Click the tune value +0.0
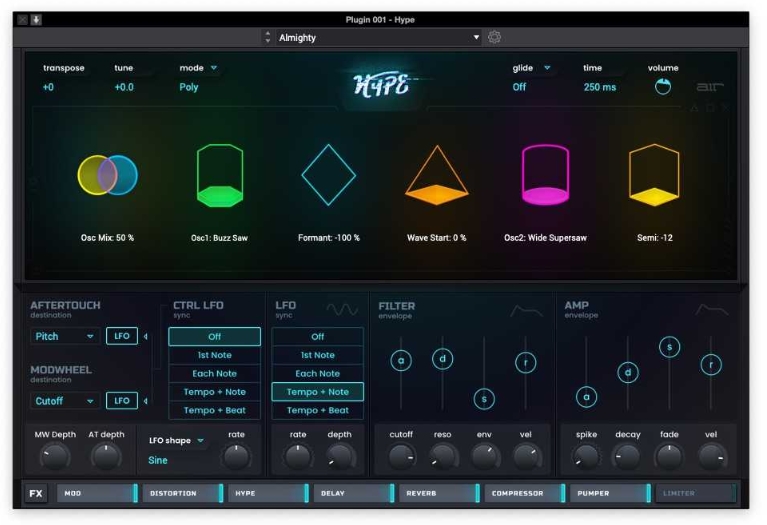767x525 pixels. pyautogui.click(x=124, y=87)
